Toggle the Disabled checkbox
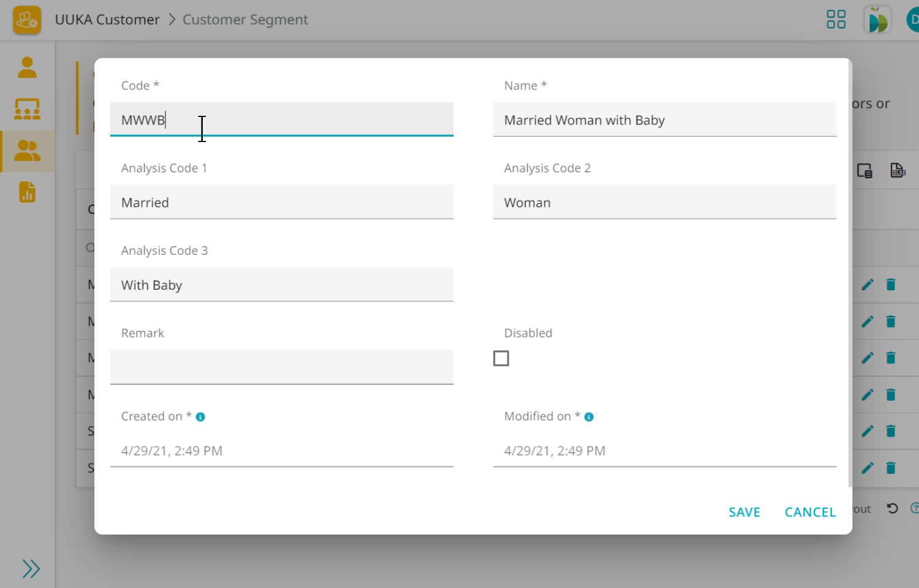The width and height of the screenshot is (919, 588). point(501,358)
